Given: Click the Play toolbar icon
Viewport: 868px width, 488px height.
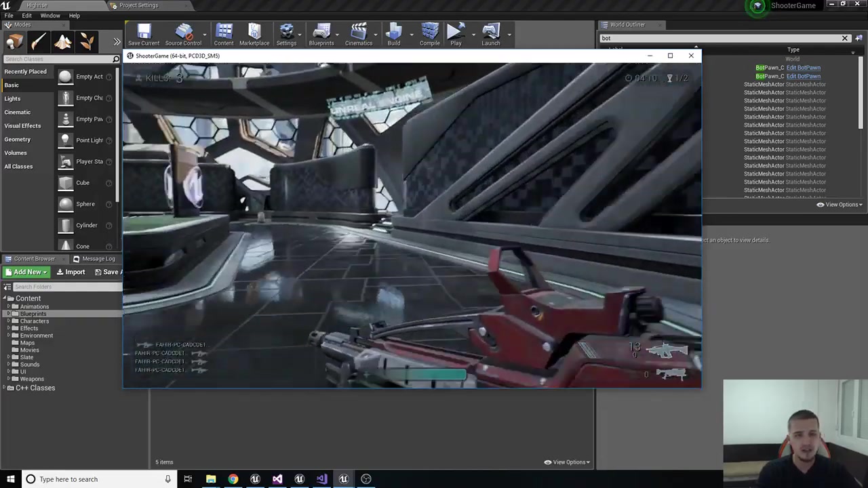Looking at the screenshot, I should pos(456,35).
